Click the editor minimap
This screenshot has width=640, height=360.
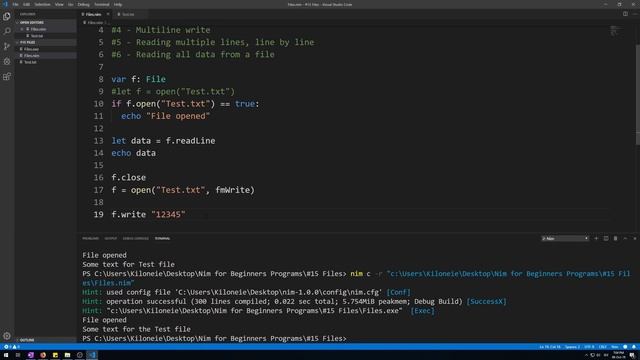(x=616, y=31)
